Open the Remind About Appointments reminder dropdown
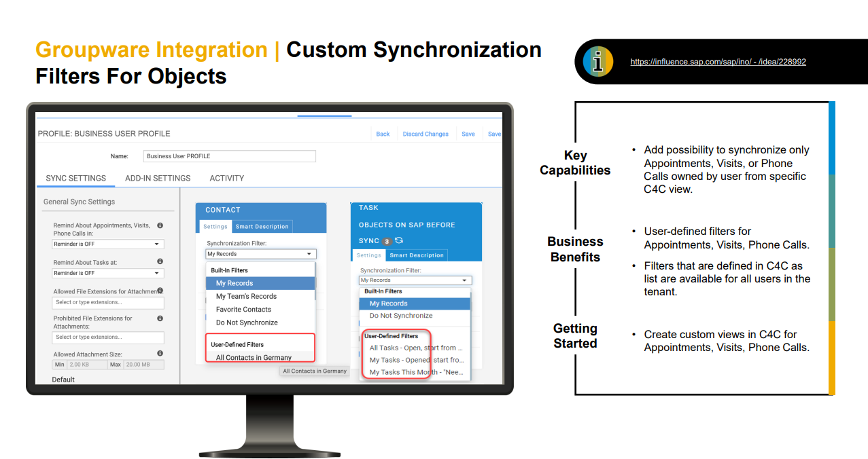Image resolution: width=868 pixels, height=459 pixels. (108, 244)
